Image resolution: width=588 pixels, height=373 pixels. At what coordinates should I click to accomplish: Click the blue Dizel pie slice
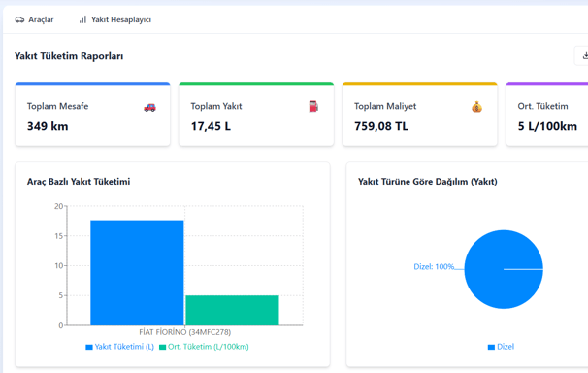504,269
